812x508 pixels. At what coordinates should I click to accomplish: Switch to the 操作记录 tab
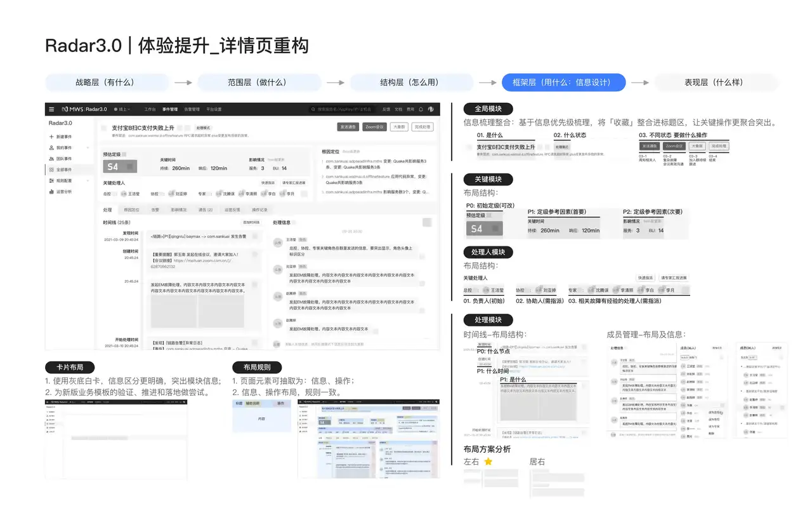[x=260, y=210]
